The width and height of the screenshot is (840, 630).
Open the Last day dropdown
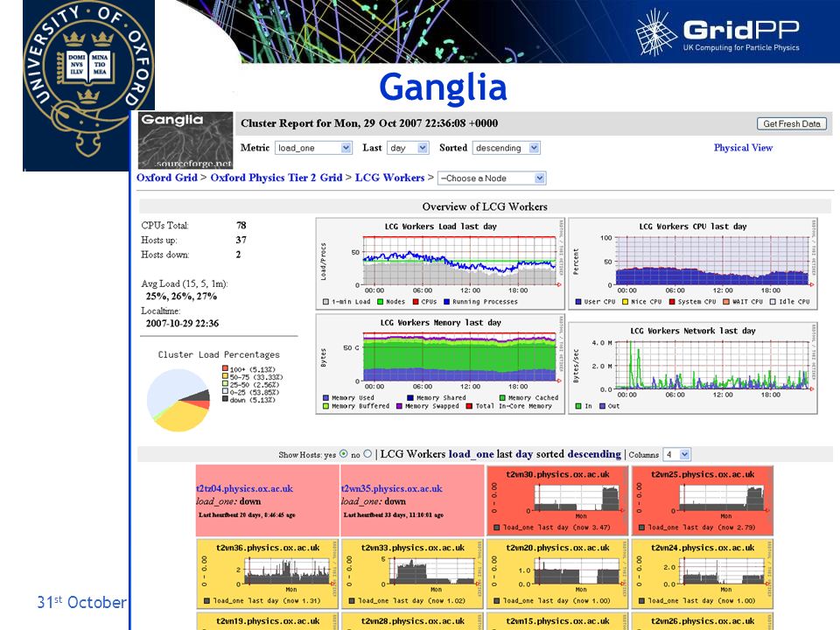pyautogui.click(x=408, y=148)
